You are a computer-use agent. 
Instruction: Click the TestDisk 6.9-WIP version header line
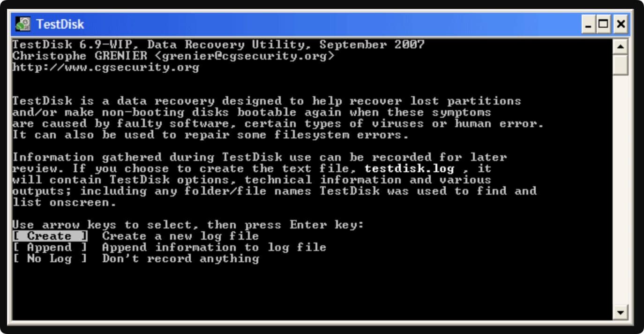218,45
